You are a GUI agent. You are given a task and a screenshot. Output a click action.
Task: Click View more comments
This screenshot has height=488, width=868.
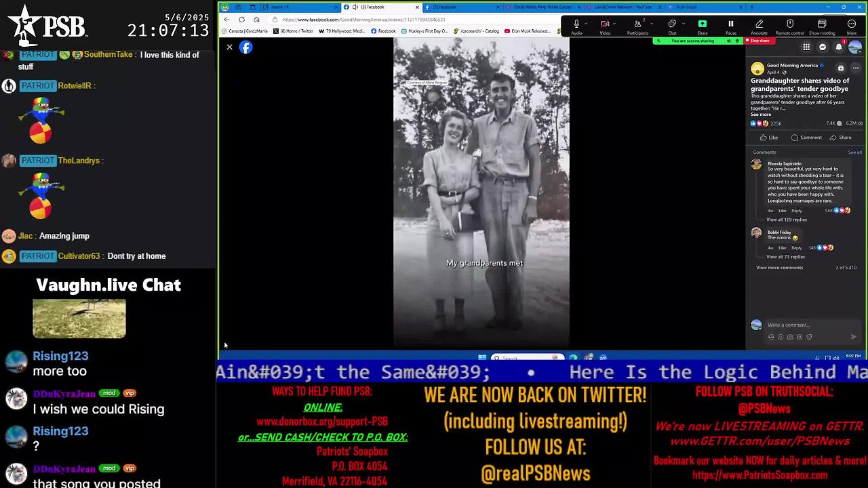point(779,268)
